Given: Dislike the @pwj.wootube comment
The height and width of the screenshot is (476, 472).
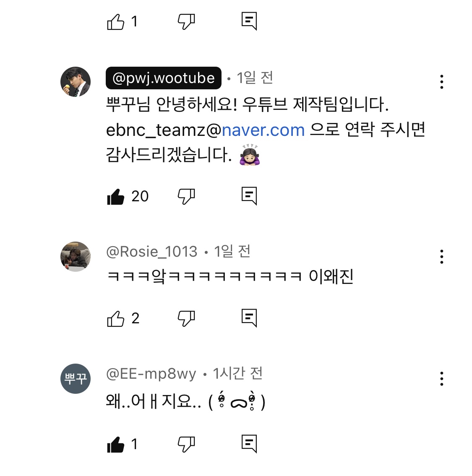Looking at the screenshot, I should pyautogui.click(x=186, y=196).
